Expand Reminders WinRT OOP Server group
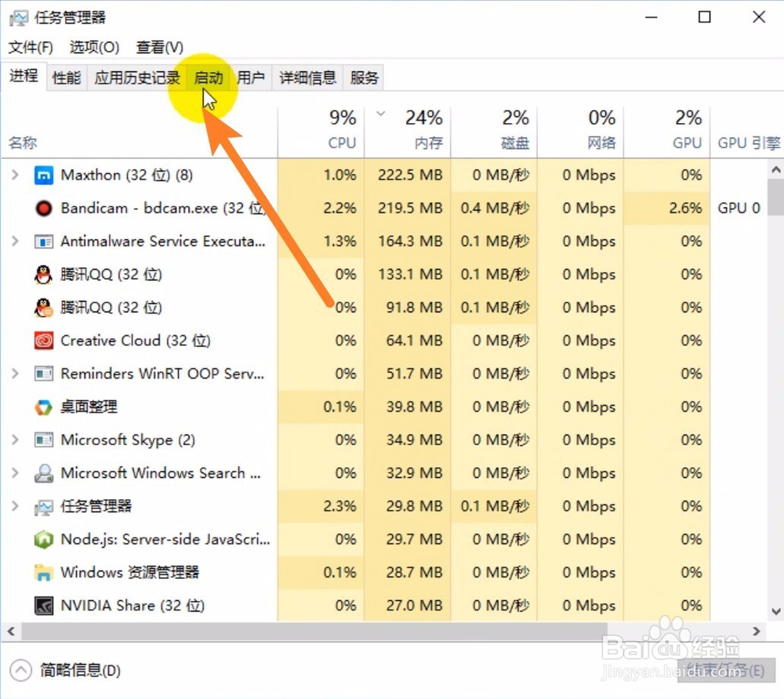This screenshot has height=699, width=784. [x=15, y=374]
